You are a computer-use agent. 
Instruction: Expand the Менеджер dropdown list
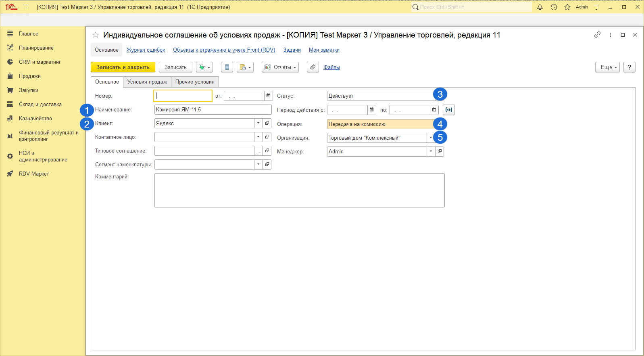[x=431, y=151]
